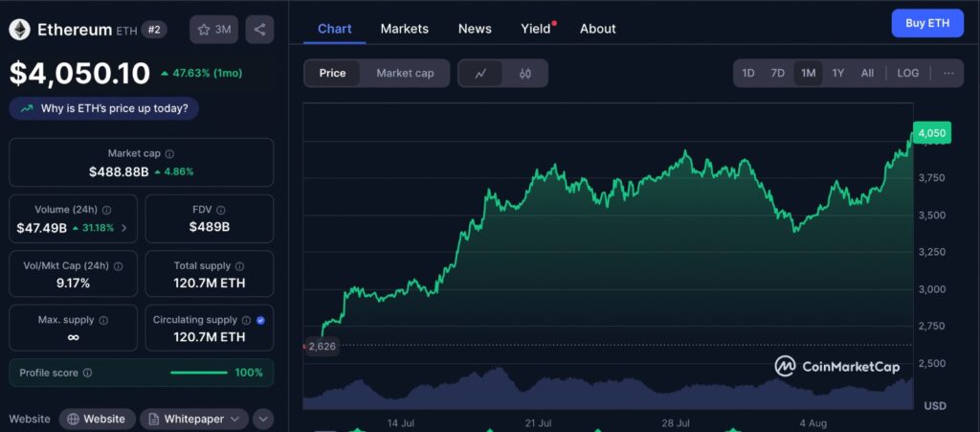Click the Buy ETH button
Viewport: 980px width, 432px height.
pos(927,23)
